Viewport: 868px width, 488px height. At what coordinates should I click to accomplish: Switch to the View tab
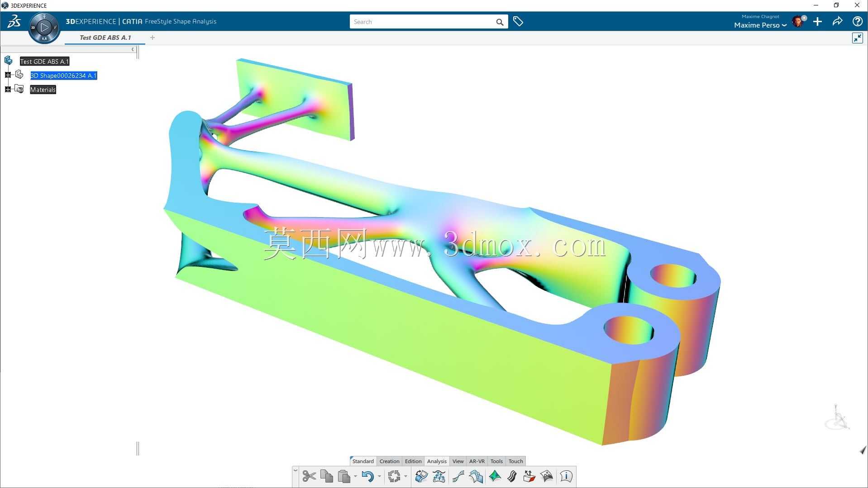[458, 461]
